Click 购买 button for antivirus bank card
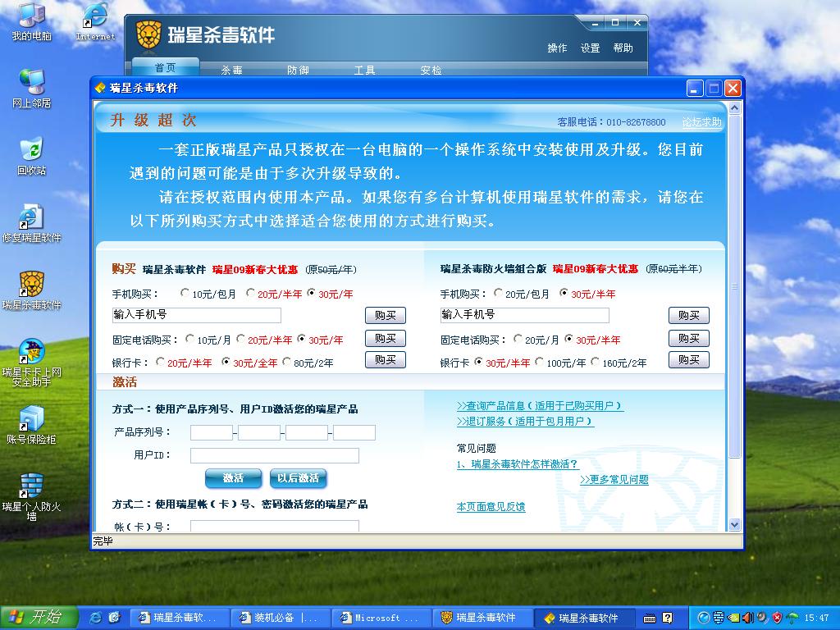The height and width of the screenshot is (630, 840). [x=386, y=359]
